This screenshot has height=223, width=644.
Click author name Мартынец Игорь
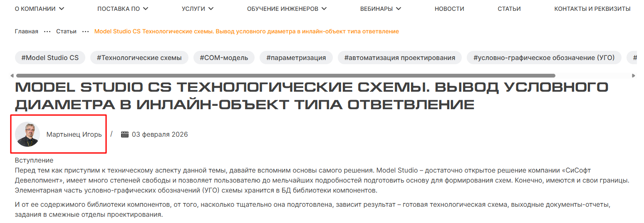74,134
